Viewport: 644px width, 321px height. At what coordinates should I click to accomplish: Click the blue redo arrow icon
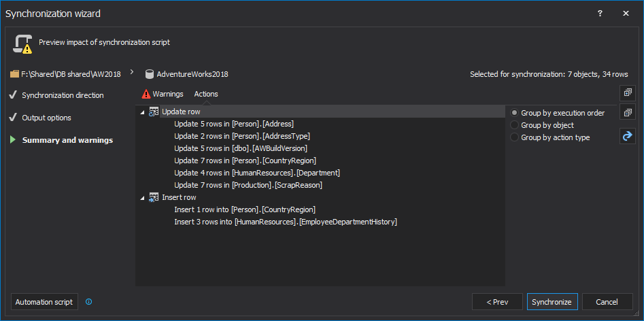pos(627,137)
